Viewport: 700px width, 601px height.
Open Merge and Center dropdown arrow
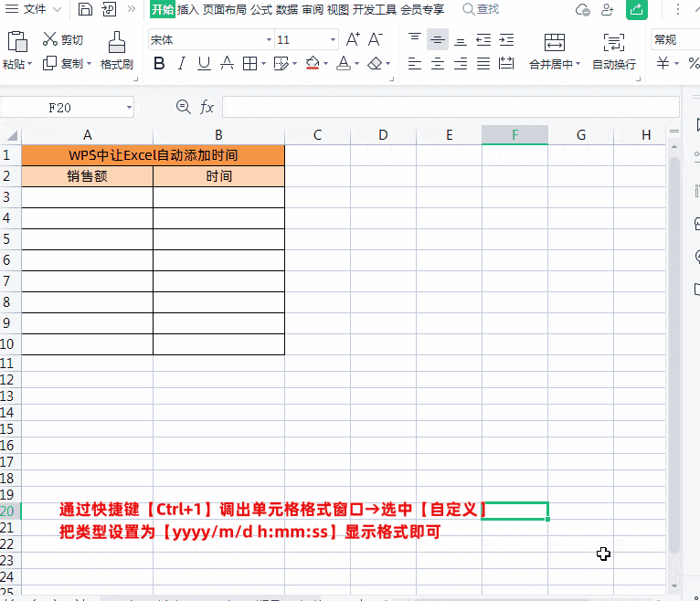tap(578, 64)
